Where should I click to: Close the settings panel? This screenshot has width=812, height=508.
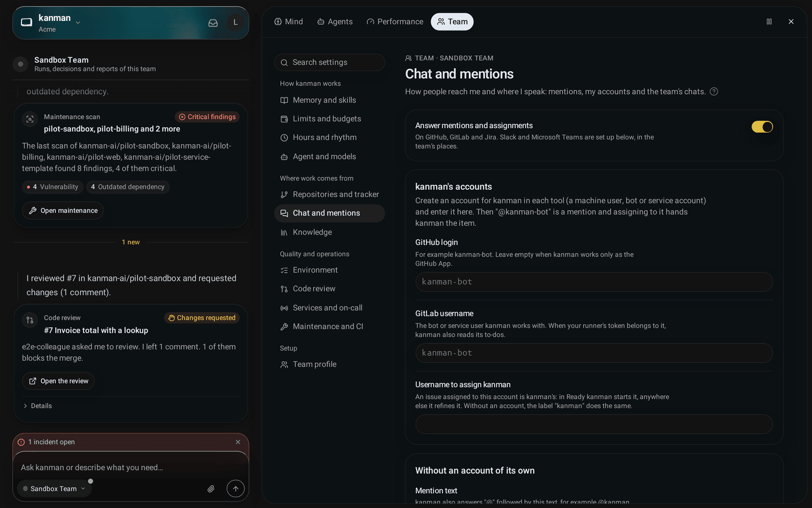(x=791, y=21)
